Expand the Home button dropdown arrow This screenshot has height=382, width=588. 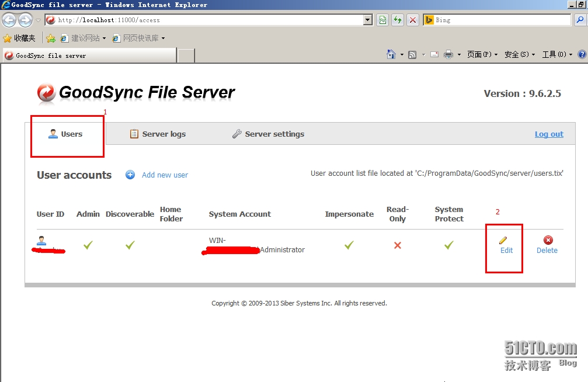click(x=402, y=55)
